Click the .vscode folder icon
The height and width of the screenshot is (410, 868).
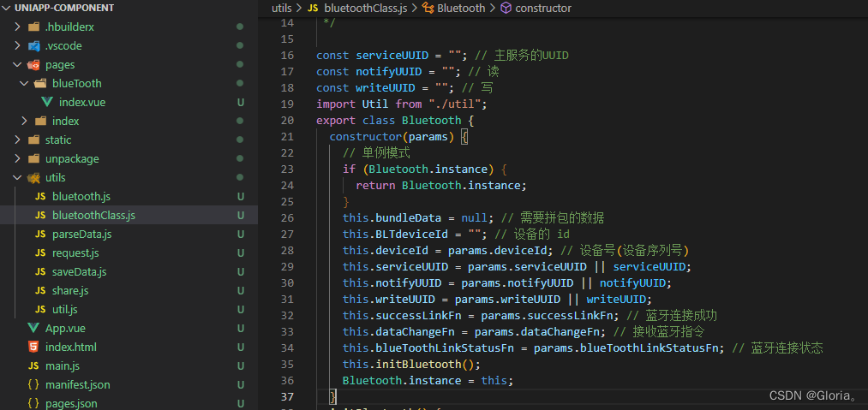(33, 45)
